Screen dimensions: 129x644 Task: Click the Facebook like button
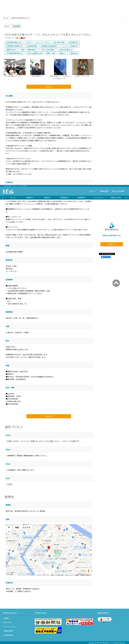[106, 257]
